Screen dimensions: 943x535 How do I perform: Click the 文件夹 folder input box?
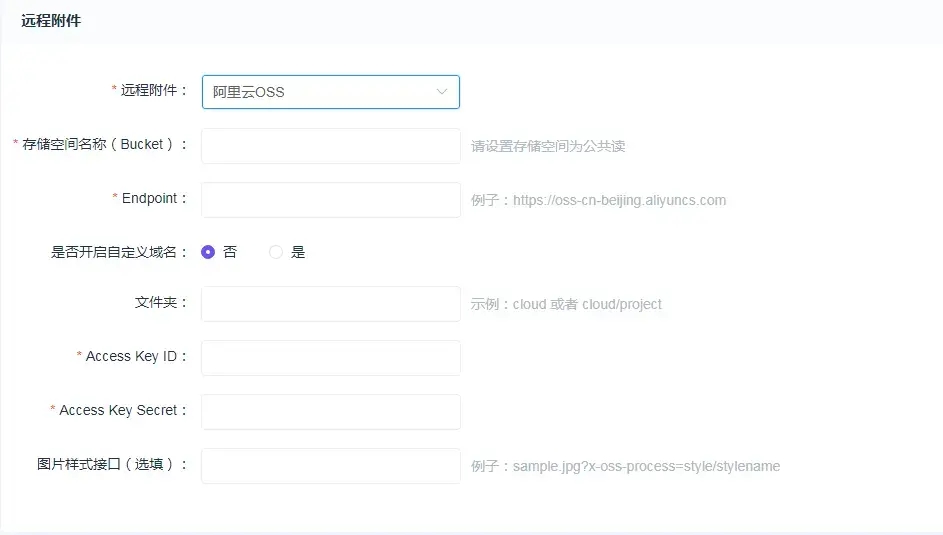point(330,304)
